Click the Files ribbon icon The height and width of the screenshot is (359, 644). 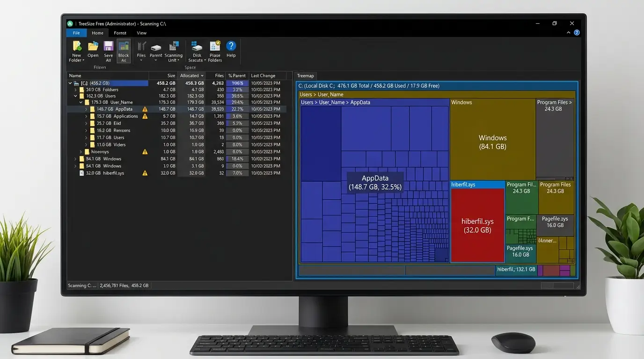[141, 46]
